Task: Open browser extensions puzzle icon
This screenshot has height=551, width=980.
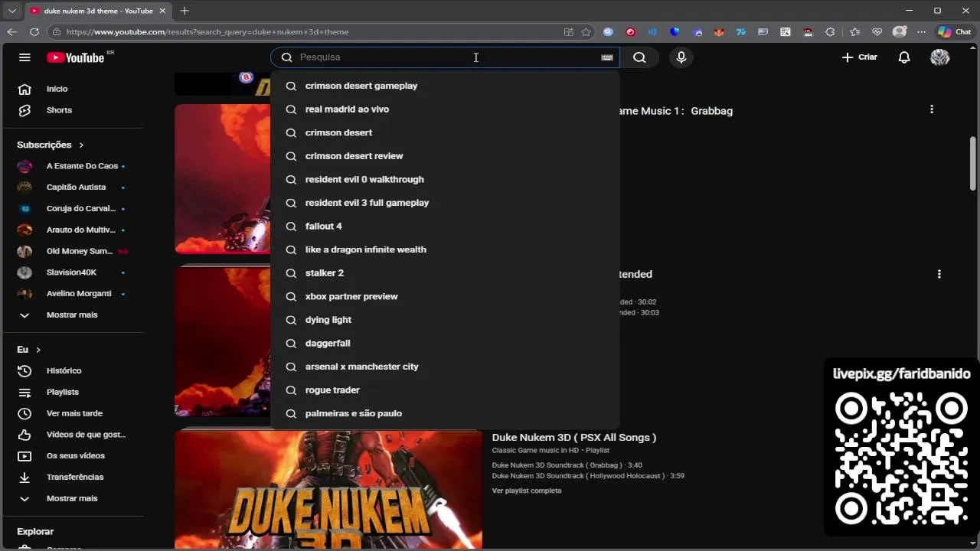Action: click(830, 32)
